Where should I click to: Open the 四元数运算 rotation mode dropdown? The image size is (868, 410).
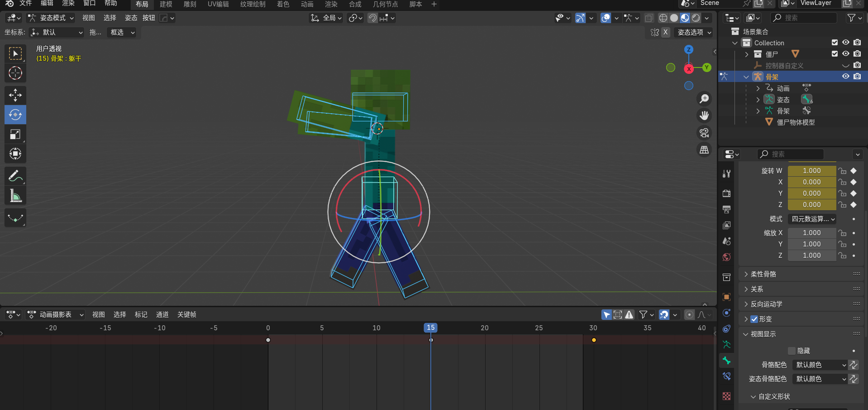pyautogui.click(x=812, y=219)
